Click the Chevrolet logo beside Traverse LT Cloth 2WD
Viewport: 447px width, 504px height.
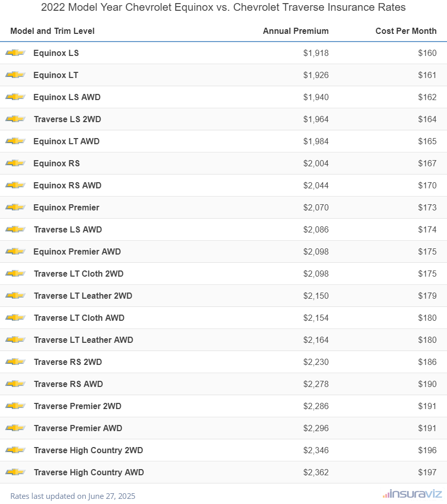click(15, 274)
